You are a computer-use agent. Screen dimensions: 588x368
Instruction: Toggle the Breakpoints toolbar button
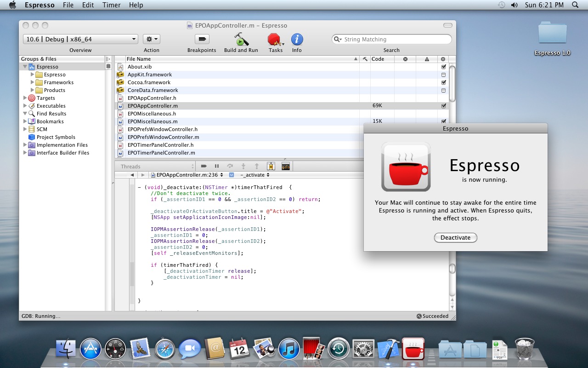[x=202, y=40]
